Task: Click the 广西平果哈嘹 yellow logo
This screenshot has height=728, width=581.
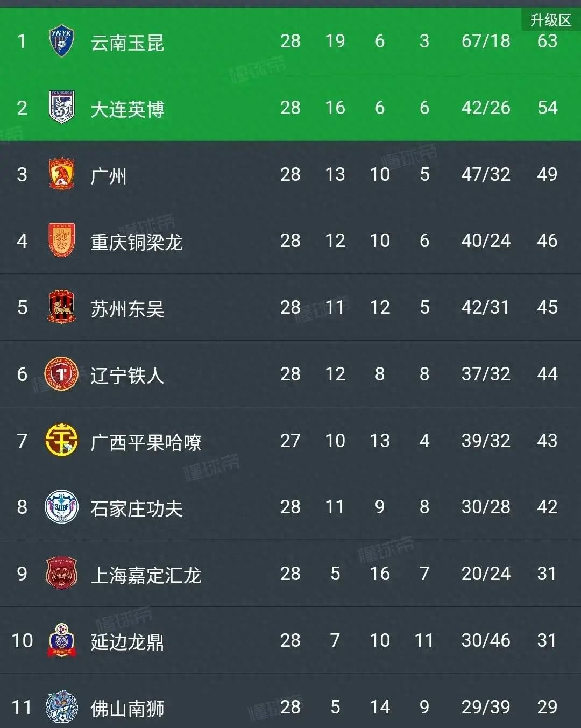Action: [x=61, y=441]
